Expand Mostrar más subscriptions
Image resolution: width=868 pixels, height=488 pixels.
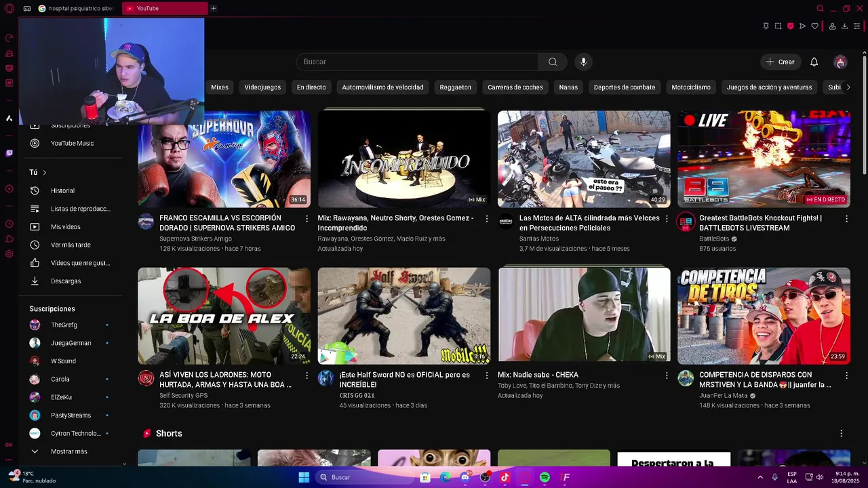pos(69,451)
